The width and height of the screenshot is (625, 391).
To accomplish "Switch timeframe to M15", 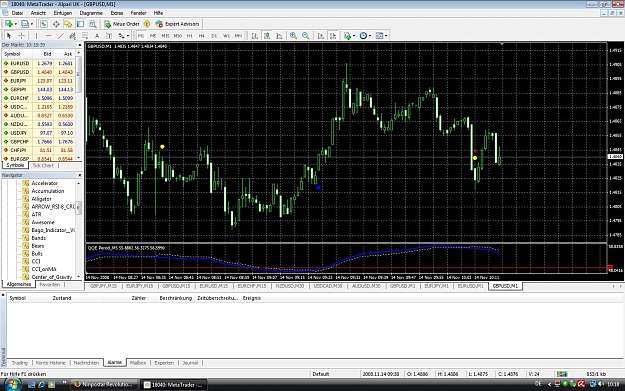I will (x=165, y=36).
